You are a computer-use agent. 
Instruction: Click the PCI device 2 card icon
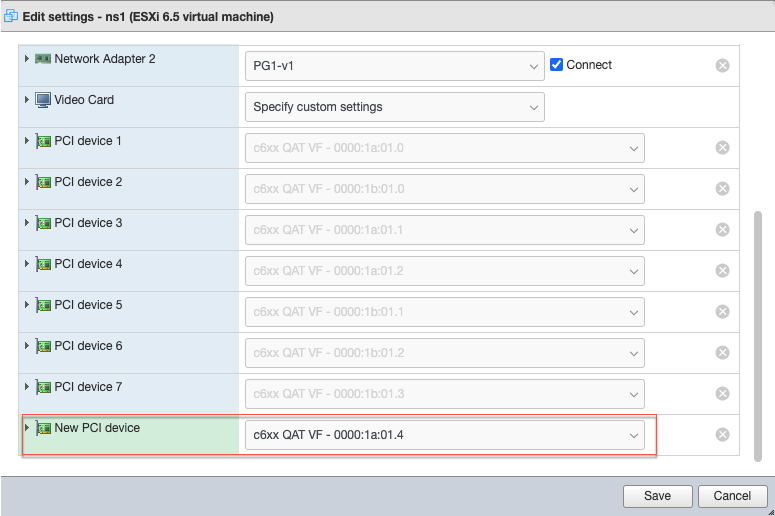click(43, 182)
